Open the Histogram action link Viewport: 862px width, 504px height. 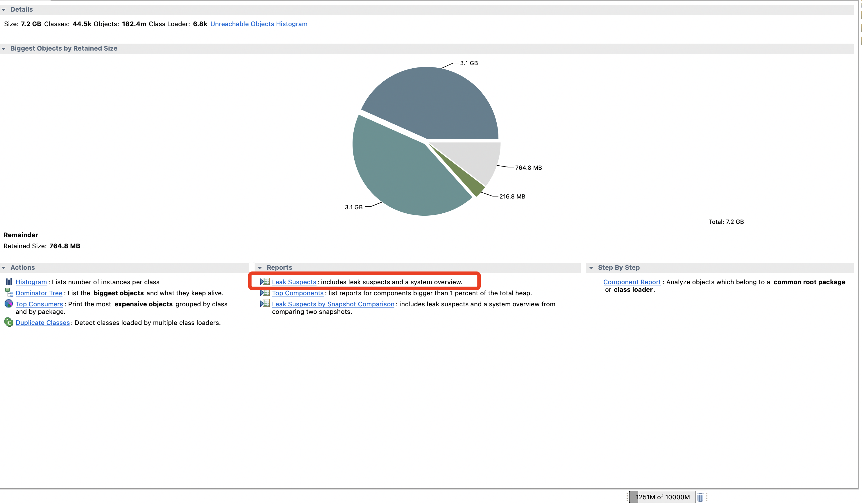tap(31, 282)
